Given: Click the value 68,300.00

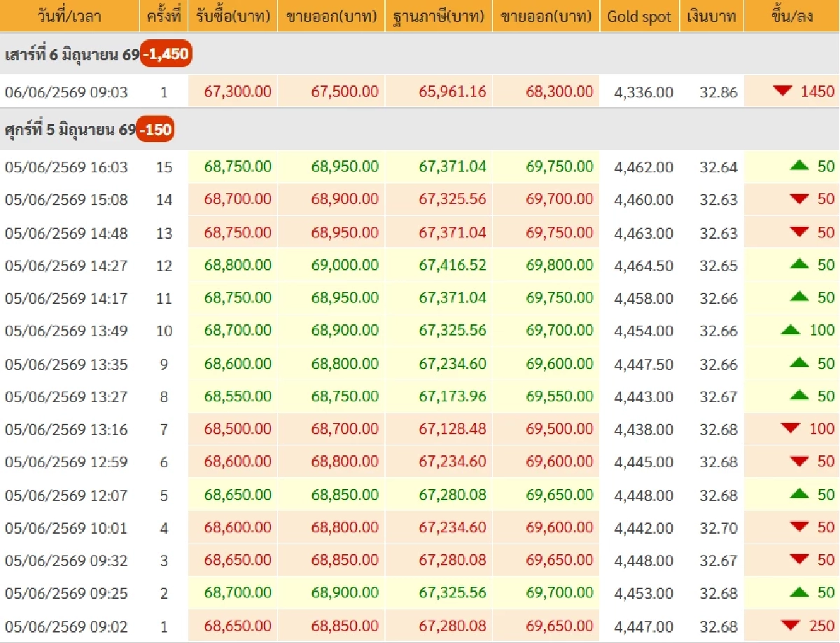Looking at the screenshot, I should click(559, 91).
